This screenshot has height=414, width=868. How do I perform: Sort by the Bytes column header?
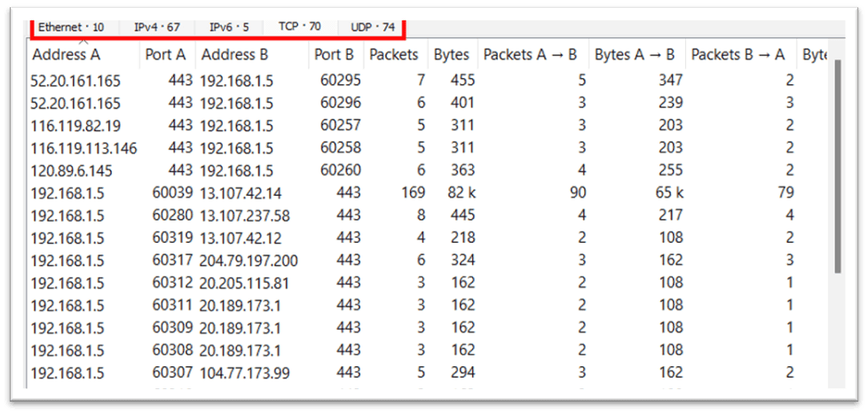pyautogui.click(x=452, y=55)
